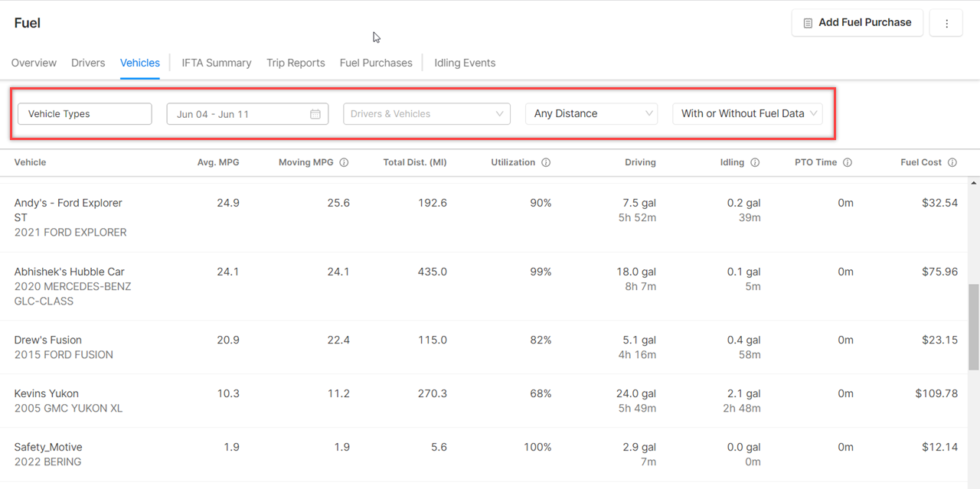
Task: Click info icon next to PTO Time
Action: (848, 162)
